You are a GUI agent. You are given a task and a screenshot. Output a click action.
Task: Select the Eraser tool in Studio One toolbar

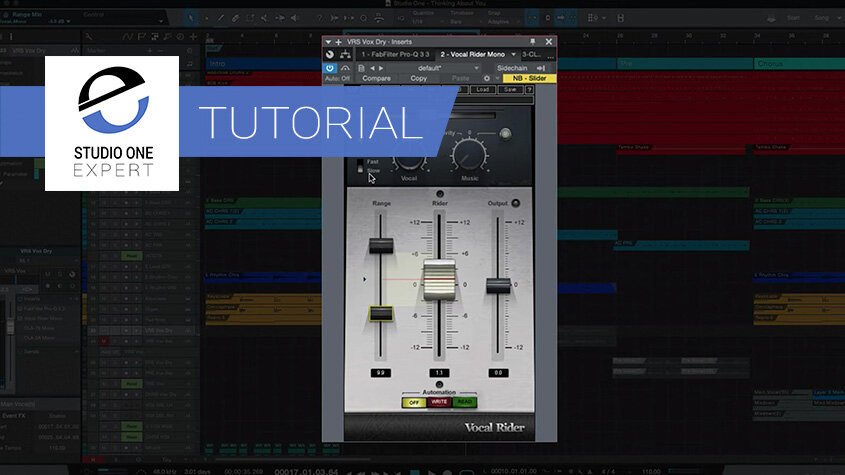click(236, 18)
